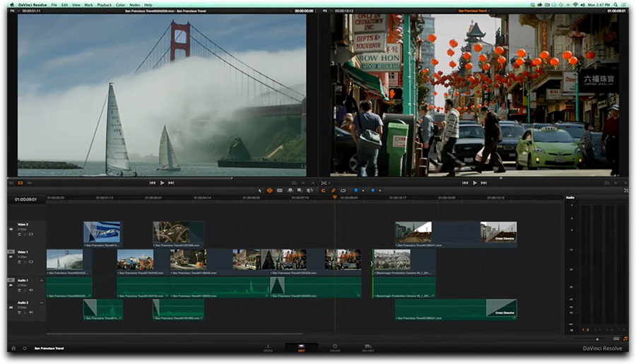Click the blue Marker icon
The width and height of the screenshot is (636, 364).
[372, 190]
